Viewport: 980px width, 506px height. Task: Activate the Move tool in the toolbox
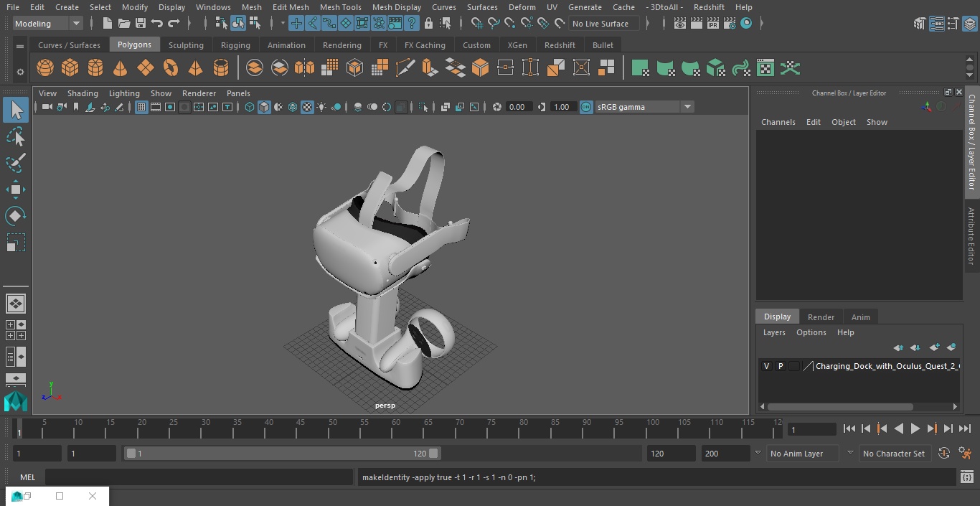point(15,189)
